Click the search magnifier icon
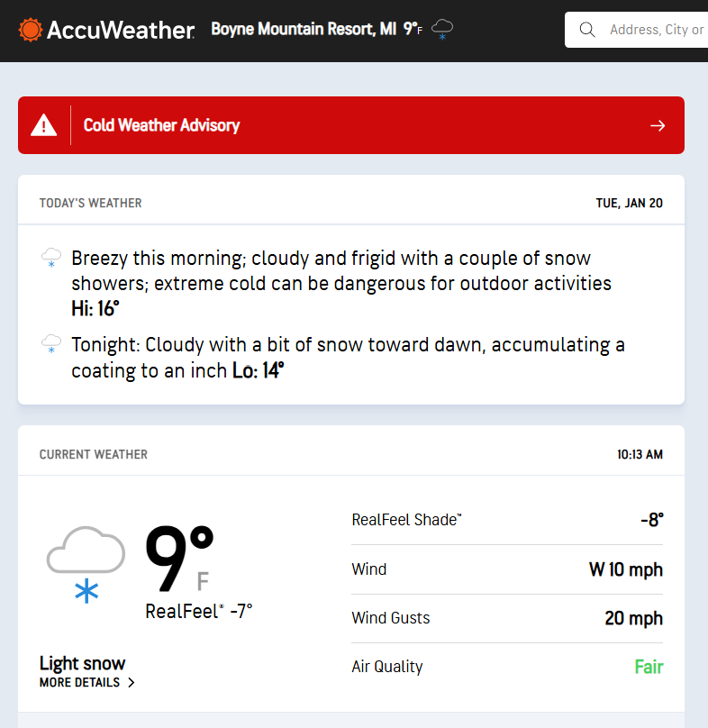The image size is (708, 728). point(587,30)
